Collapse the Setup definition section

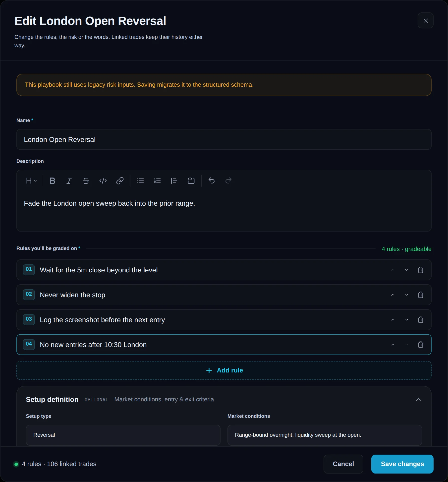tap(418, 400)
